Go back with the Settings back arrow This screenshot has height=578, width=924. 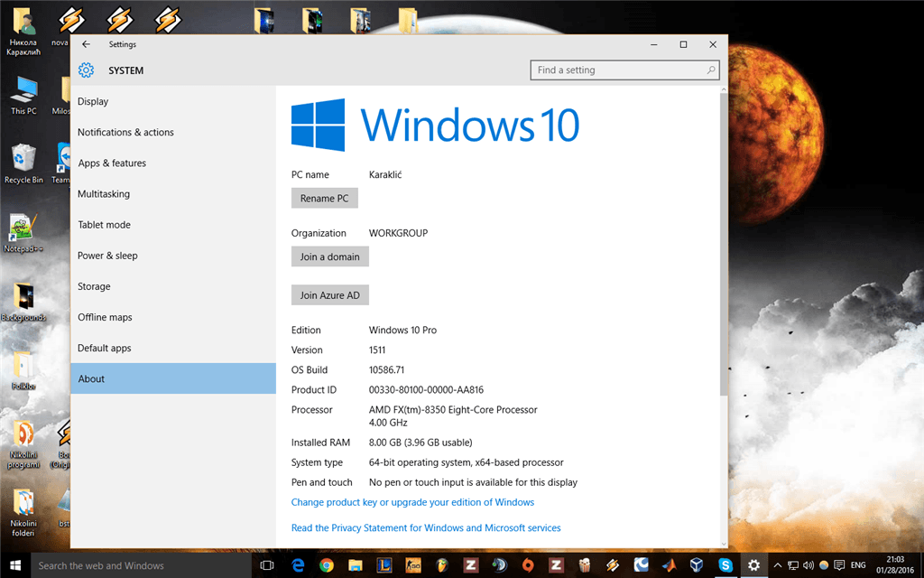coord(86,44)
